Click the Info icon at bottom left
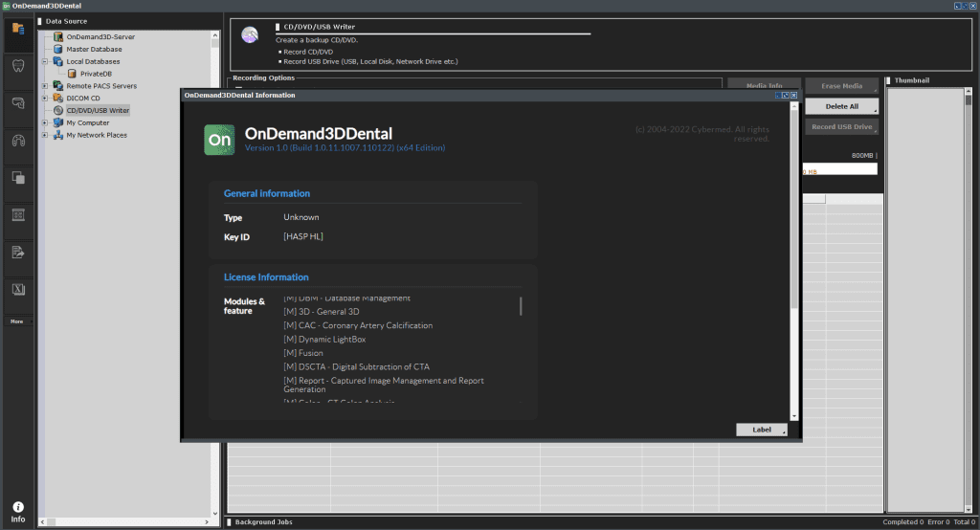 pyautogui.click(x=17, y=512)
